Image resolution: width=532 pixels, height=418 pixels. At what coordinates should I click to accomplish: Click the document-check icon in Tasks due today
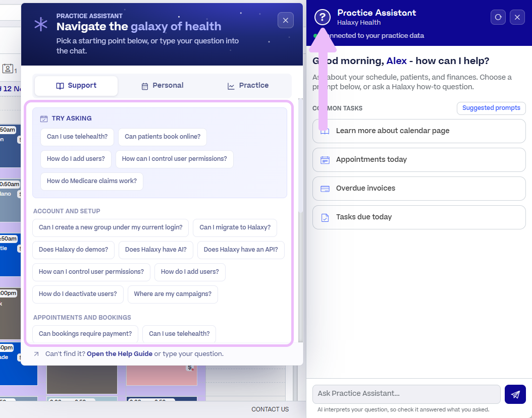[x=325, y=218]
